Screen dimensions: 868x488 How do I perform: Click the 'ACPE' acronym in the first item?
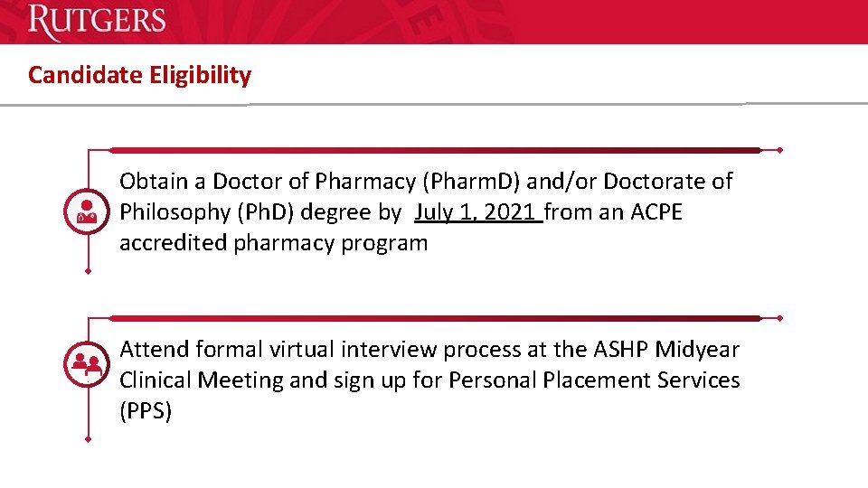(x=656, y=212)
